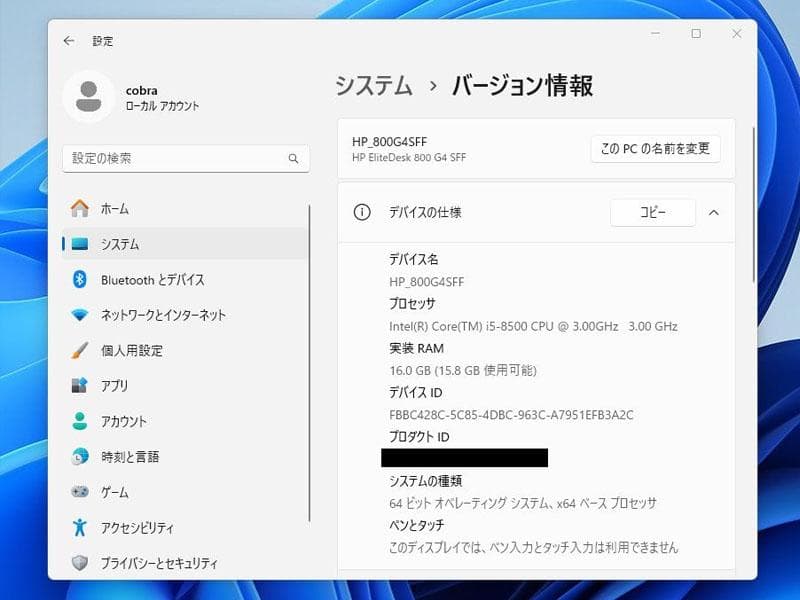The width and height of the screenshot is (800, 600).
Task: Click the この PC の名前を変更 button
Action: 655,149
